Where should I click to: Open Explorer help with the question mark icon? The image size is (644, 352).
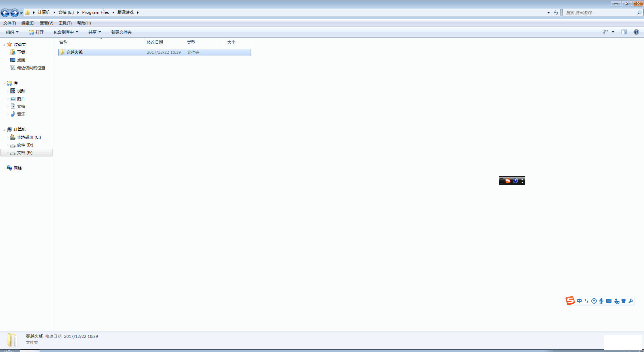click(x=636, y=32)
